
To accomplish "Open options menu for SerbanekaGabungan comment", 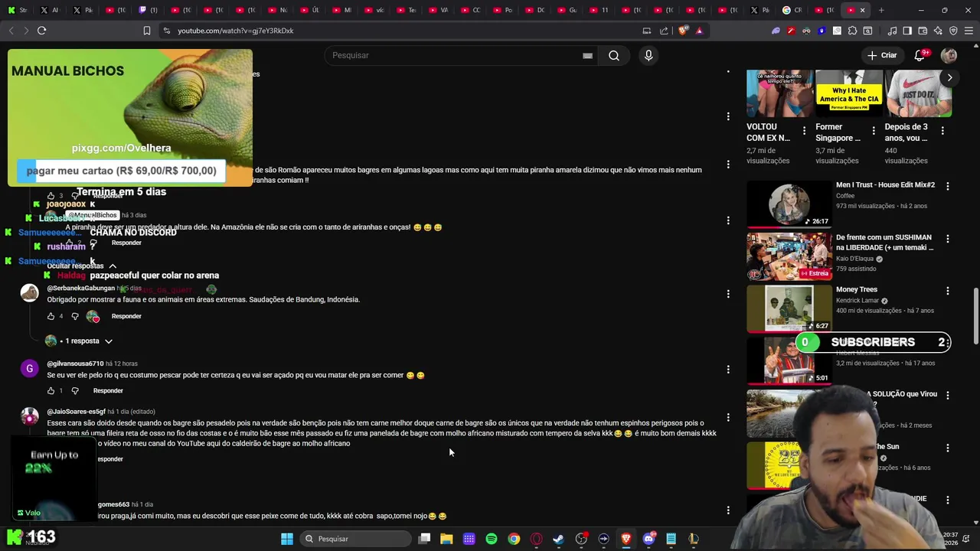I will 728,294.
